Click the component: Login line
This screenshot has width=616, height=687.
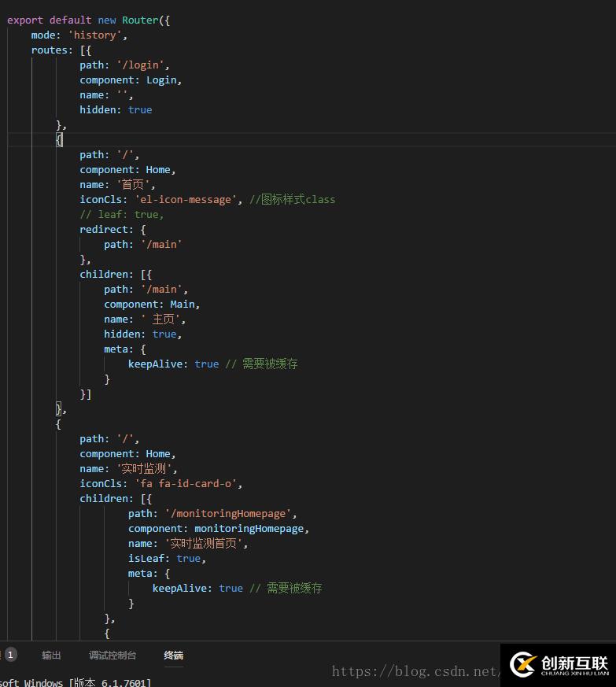tap(130, 79)
